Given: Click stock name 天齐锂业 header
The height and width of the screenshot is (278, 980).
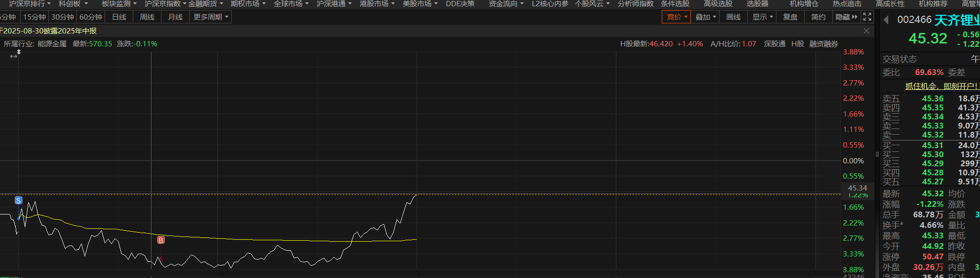Looking at the screenshot, I should coord(957,20).
